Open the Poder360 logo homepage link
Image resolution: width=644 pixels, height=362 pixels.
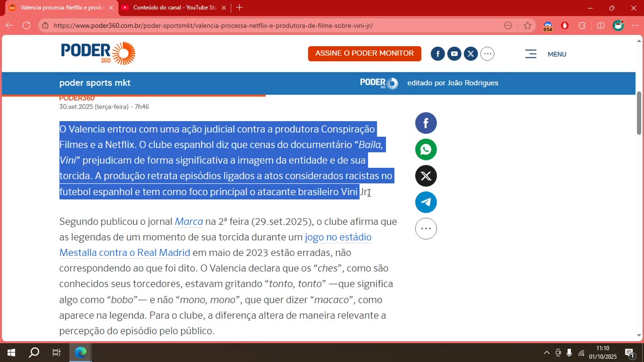click(98, 53)
